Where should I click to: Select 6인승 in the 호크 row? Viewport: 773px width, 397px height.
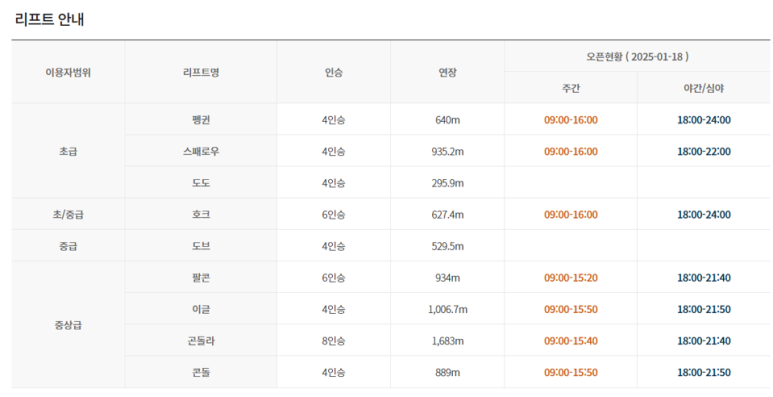pos(333,215)
